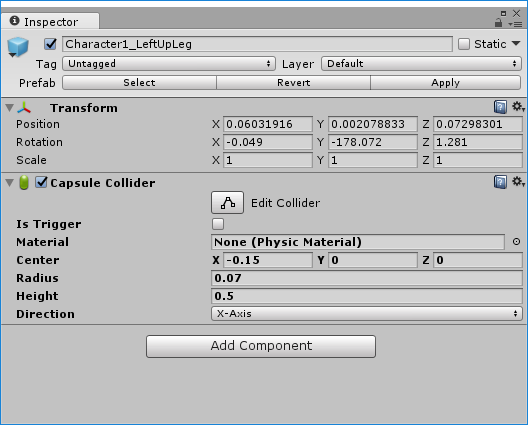Click the Center Y field
The width and height of the screenshot is (528, 425).
373,260
